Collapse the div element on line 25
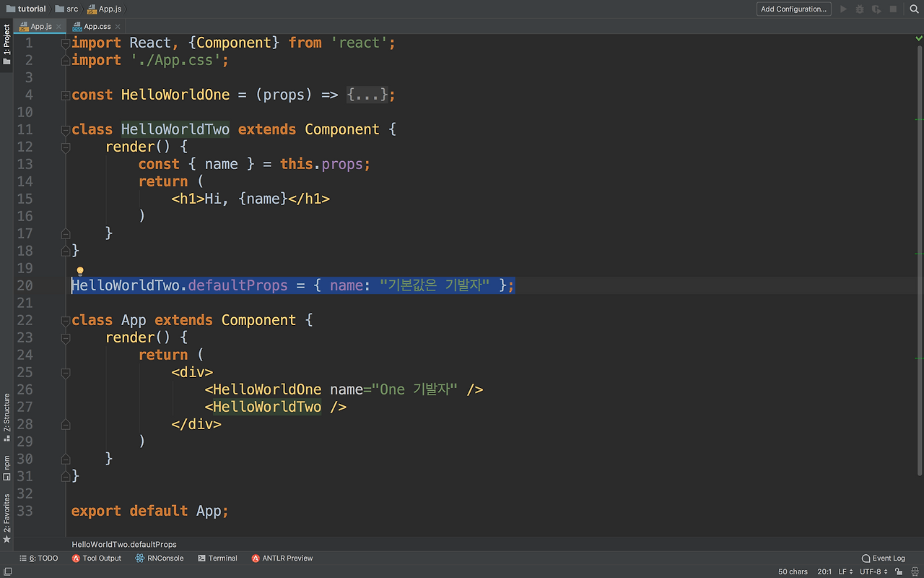Viewport: 924px width, 578px height. 66,373
